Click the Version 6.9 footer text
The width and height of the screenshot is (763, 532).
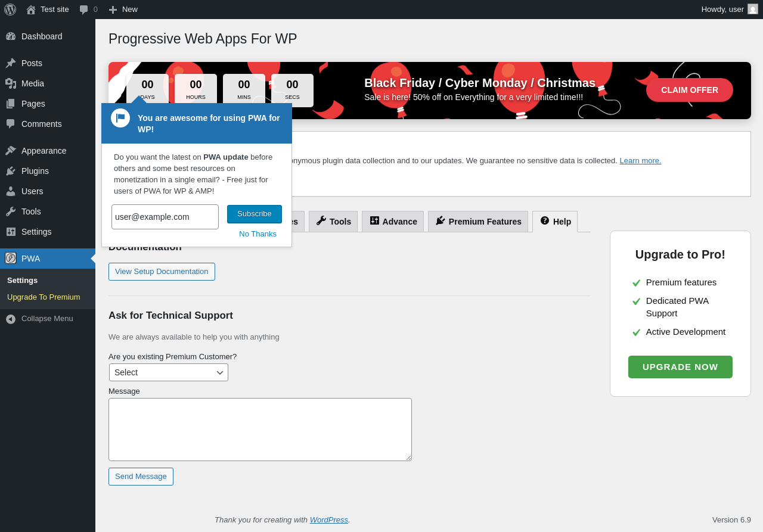[x=731, y=519]
